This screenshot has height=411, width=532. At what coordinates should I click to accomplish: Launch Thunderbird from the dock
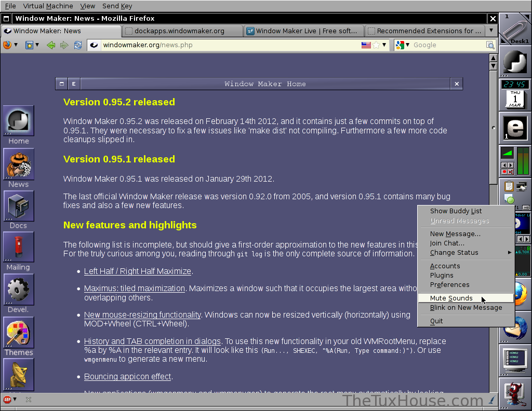tap(515, 328)
